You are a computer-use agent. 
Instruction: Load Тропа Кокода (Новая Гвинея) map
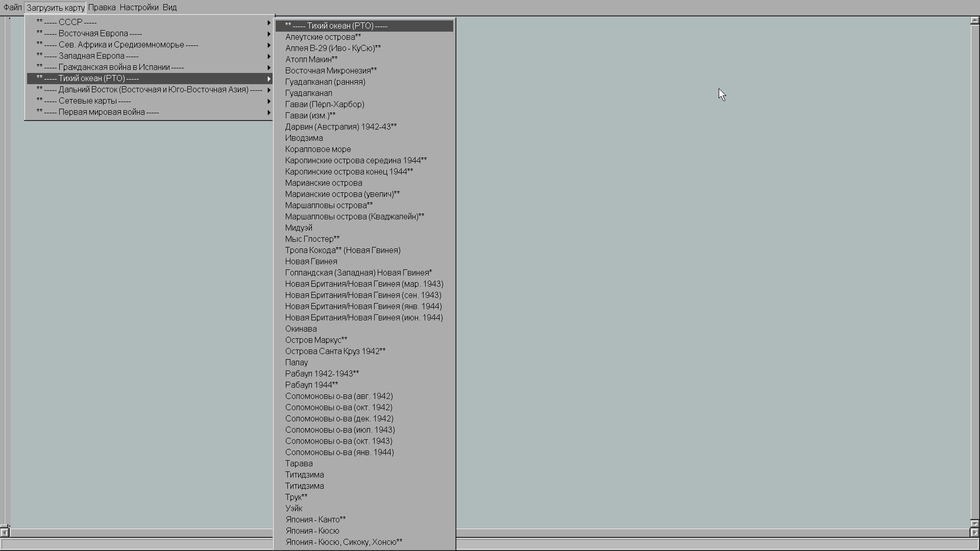[x=364, y=251]
